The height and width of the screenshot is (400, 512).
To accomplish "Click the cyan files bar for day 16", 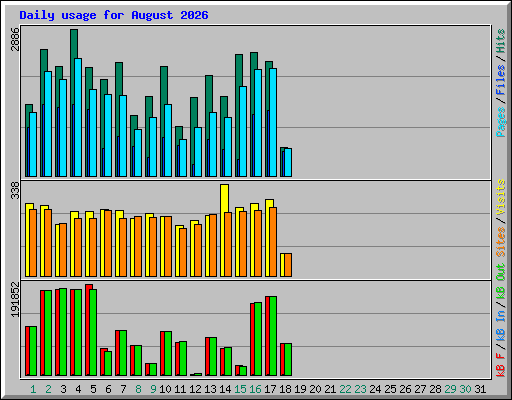I will point(258,123).
